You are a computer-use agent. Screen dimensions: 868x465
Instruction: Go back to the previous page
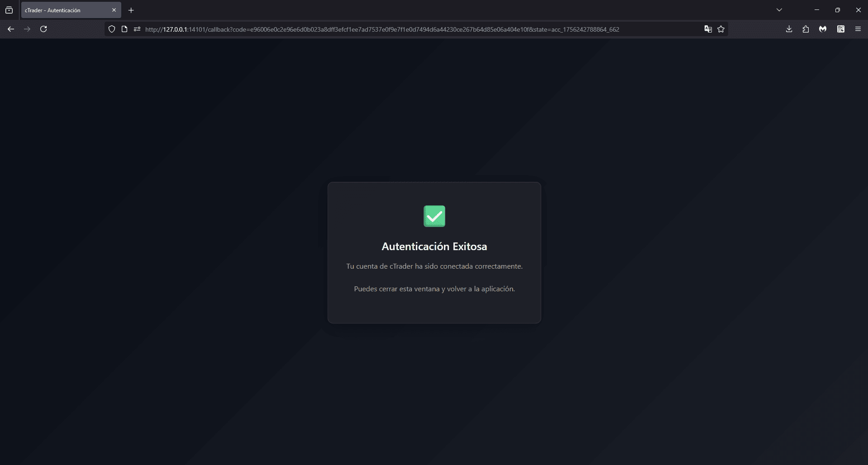coord(11,29)
